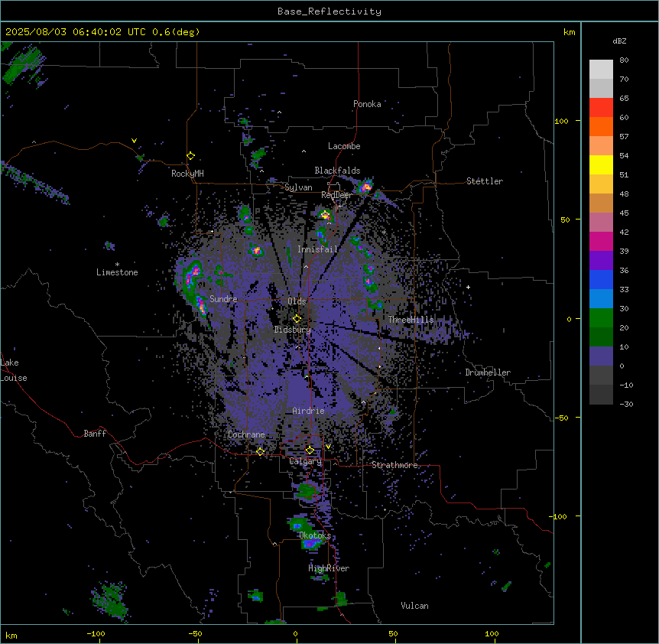Image resolution: width=659 pixels, height=644 pixels.
Task: Click the -30 value on the dBZ legend
Action: coord(626,404)
